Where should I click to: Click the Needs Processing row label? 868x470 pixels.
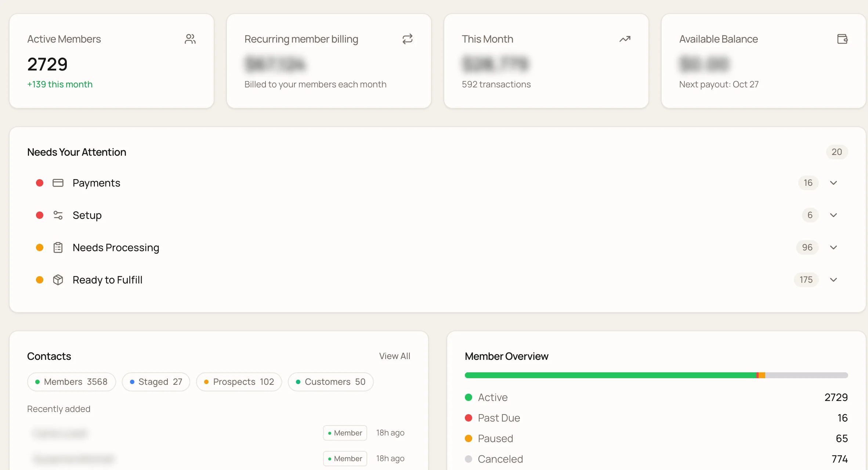116,247
